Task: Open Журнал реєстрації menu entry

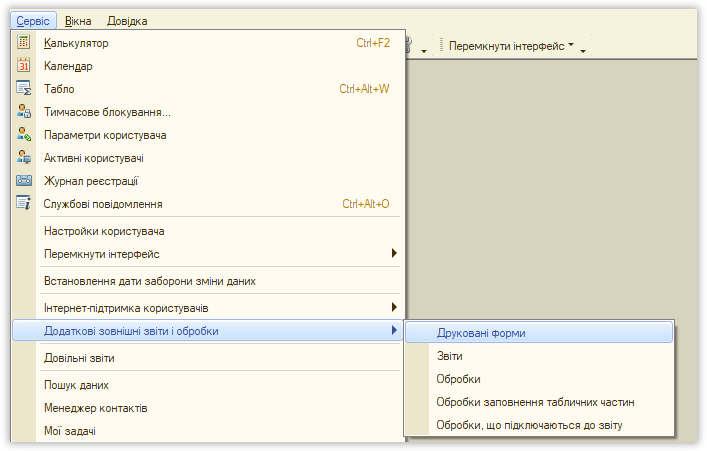Action: (x=207, y=181)
